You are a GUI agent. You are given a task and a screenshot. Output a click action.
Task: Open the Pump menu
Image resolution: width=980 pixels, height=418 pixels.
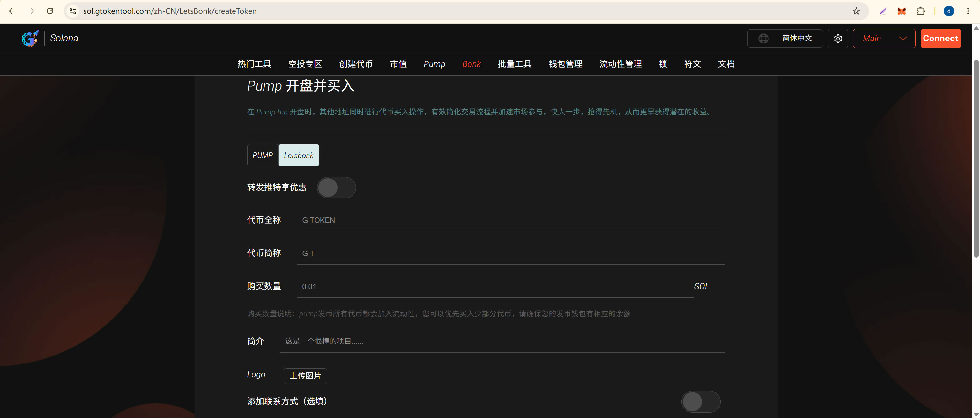click(x=434, y=64)
